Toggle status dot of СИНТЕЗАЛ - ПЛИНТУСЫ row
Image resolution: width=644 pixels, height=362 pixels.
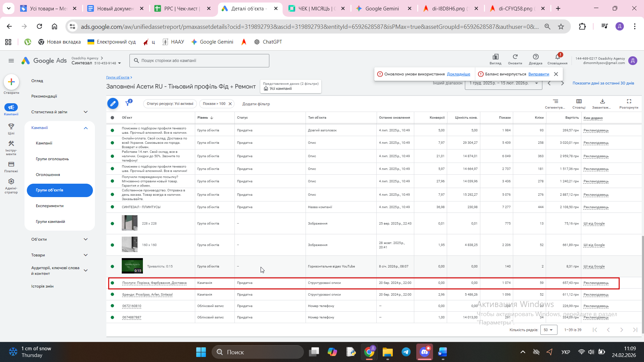[112, 207]
